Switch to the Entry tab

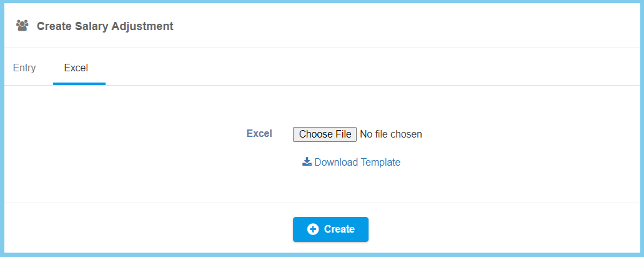click(24, 68)
